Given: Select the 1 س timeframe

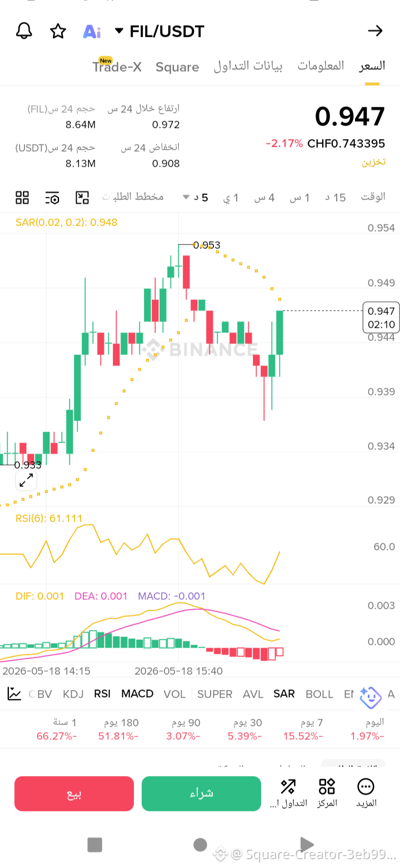Looking at the screenshot, I should pyautogui.click(x=299, y=197).
